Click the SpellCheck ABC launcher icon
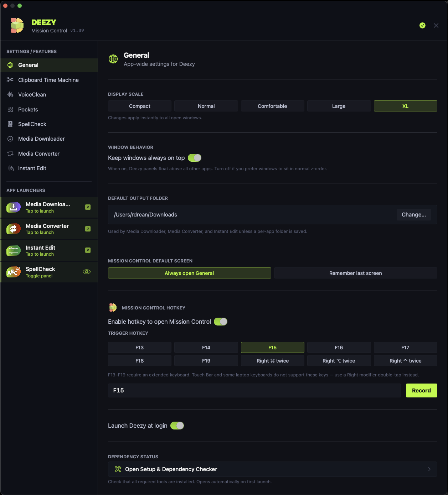The image size is (448, 495). tap(14, 272)
